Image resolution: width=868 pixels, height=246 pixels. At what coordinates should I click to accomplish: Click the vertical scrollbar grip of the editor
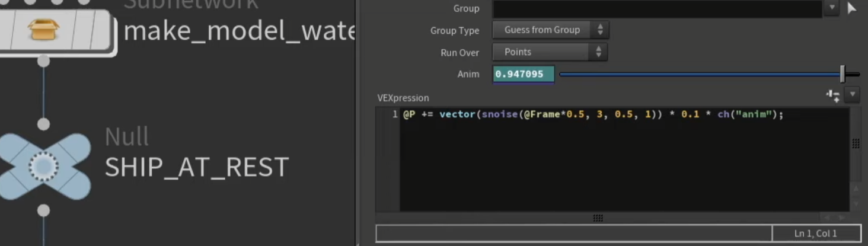coord(856,143)
